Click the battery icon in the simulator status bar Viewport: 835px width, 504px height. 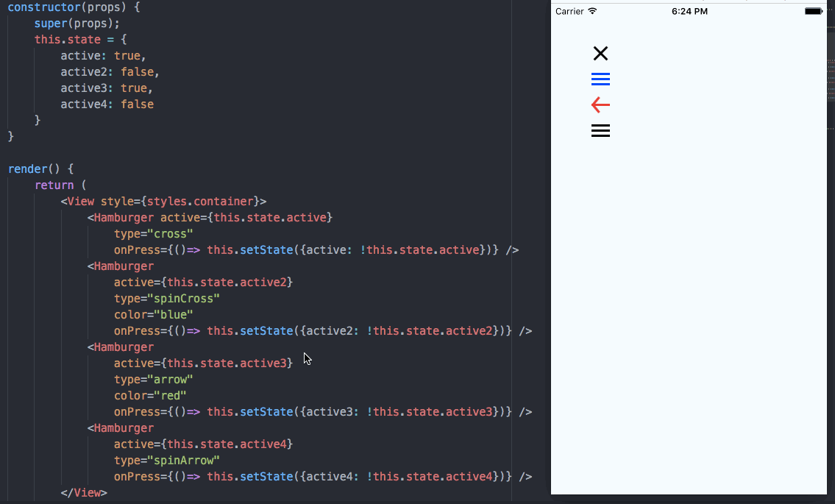(812, 10)
